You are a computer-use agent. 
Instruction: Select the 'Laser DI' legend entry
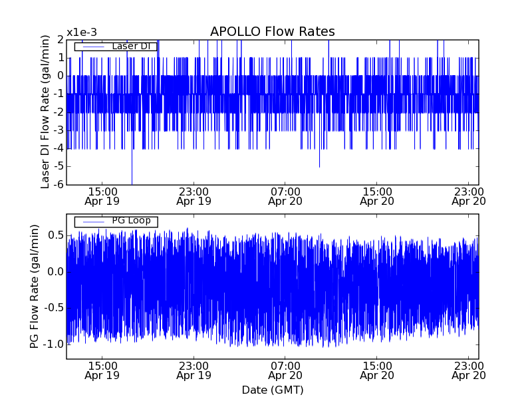116,46
